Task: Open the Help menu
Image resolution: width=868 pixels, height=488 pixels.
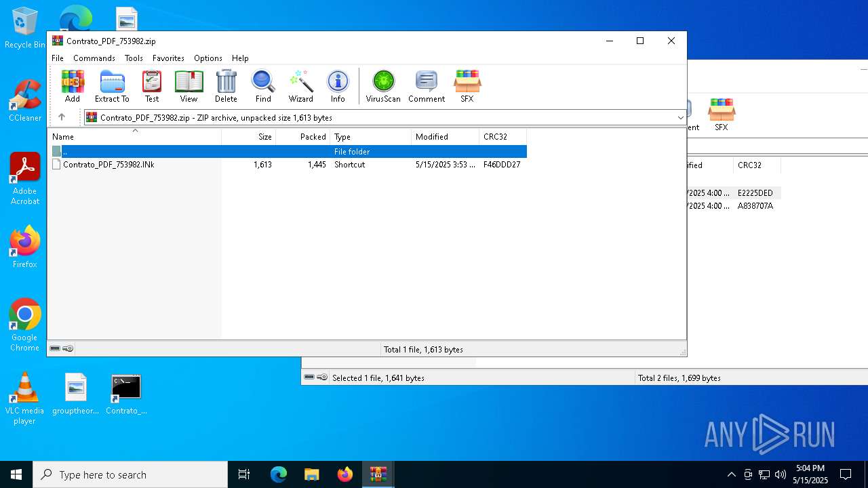Action: (240, 58)
